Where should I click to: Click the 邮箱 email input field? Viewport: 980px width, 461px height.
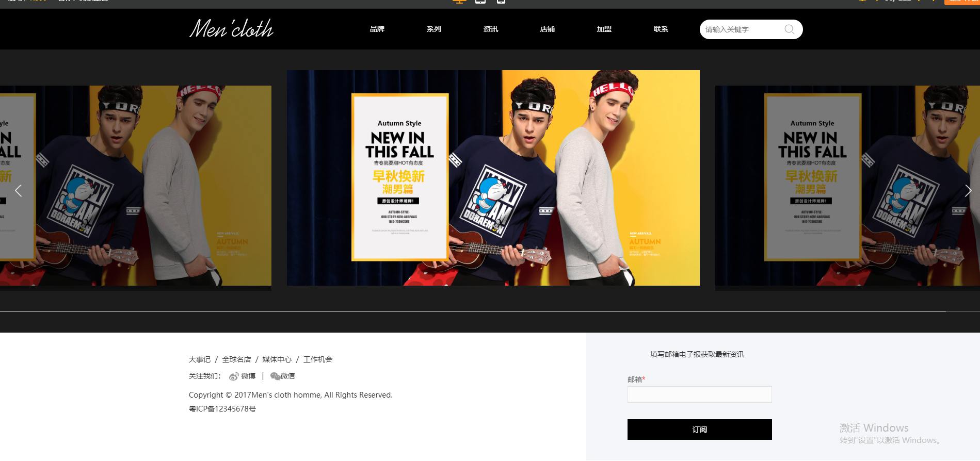click(700, 394)
